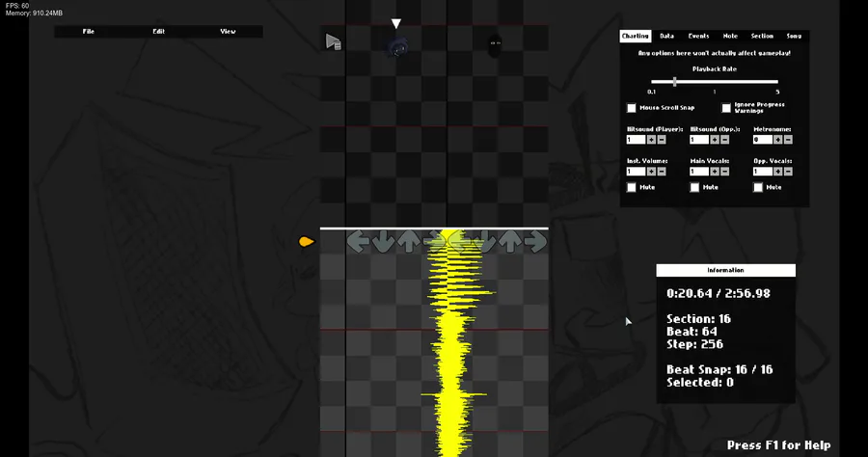Click the Information panel header
The image size is (868, 457).
coord(725,270)
